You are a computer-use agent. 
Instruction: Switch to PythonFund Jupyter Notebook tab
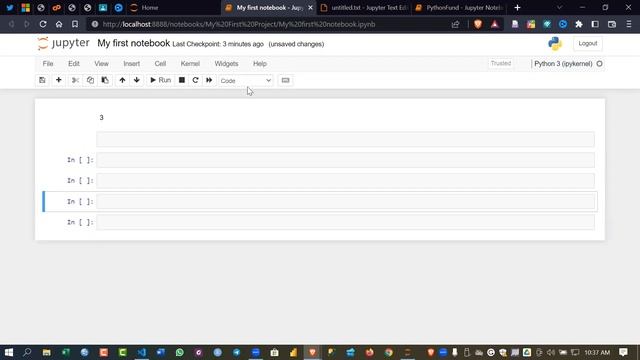pos(459,8)
